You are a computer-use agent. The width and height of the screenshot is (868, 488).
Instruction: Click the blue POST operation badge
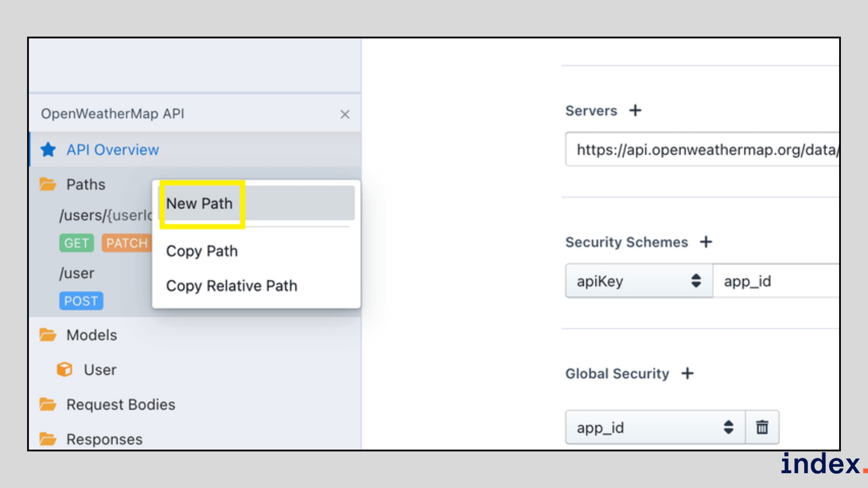tap(81, 301)
